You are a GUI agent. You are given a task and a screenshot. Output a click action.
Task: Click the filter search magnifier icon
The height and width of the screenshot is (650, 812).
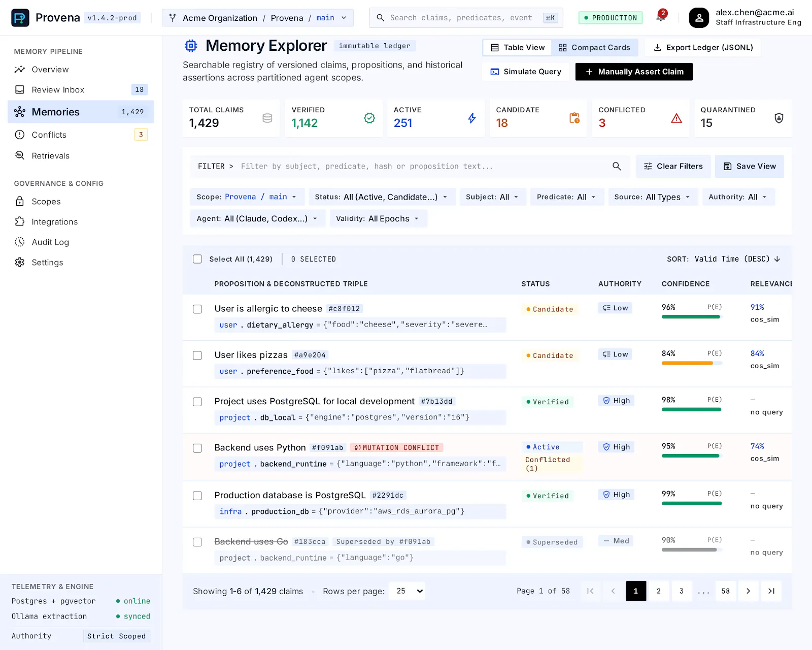click(617, 166)
